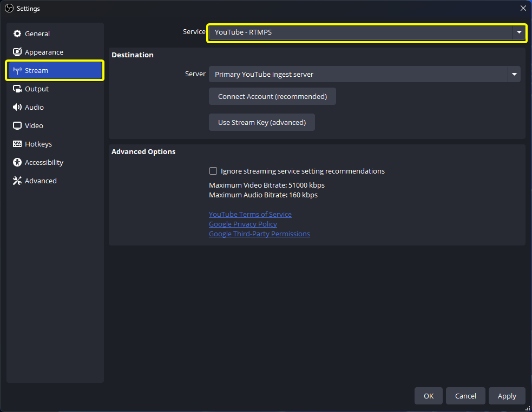532x412 pixels.
Task: Click the Advanced Options heading
Action: 143,151
